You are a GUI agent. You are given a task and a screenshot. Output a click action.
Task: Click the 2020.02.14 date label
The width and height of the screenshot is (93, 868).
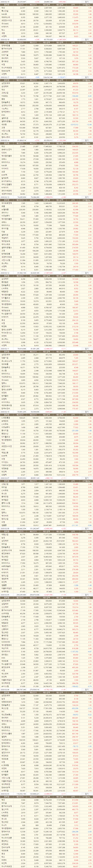(x=5, y=140)
